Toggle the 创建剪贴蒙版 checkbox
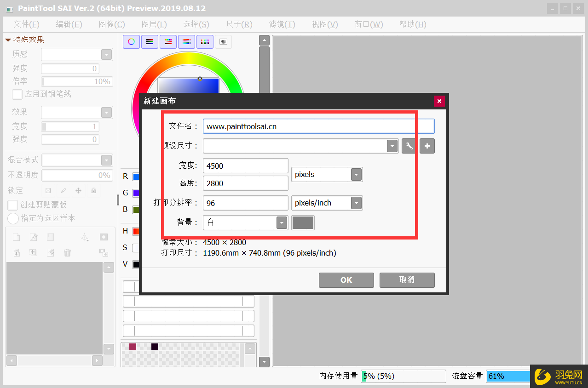The height and width of the screenshot is (388, 588). (13, 205)
